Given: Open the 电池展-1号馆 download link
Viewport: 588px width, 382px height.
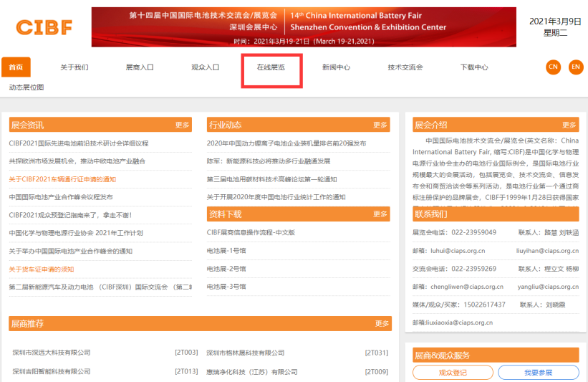Looking at the screenshot, I should (226, 251).
